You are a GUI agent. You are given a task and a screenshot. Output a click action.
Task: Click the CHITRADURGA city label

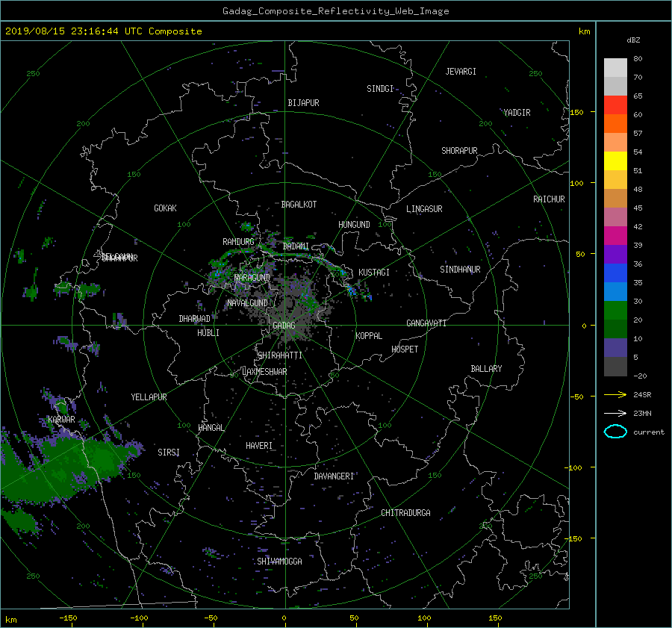(x=405, y=513)
